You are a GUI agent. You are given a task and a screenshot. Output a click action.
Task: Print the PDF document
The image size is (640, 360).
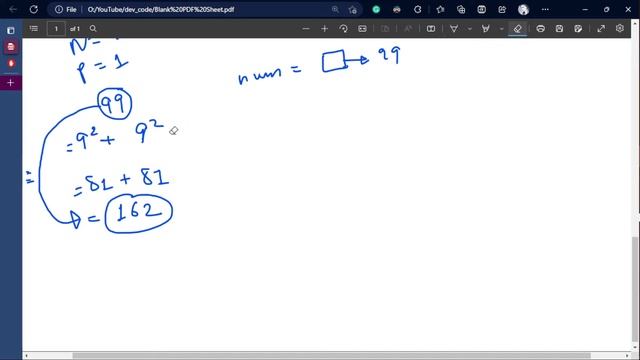pyautogui.click(x=540, y=29)
